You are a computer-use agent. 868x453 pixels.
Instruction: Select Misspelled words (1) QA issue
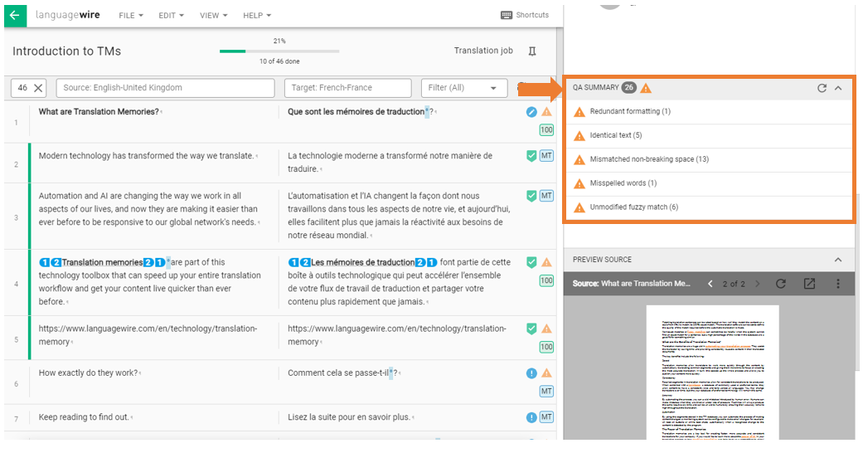coord(709,183)
